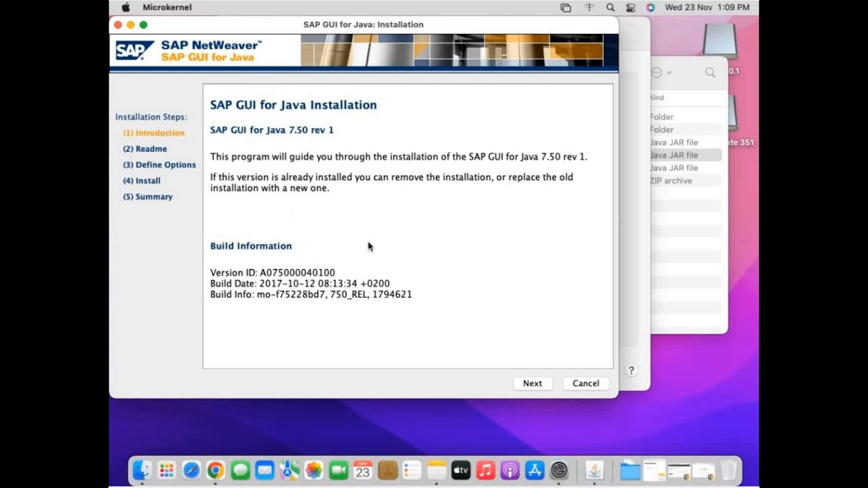
Task: Open Apple TV from the Dock
Action: [x=460, y=470]
